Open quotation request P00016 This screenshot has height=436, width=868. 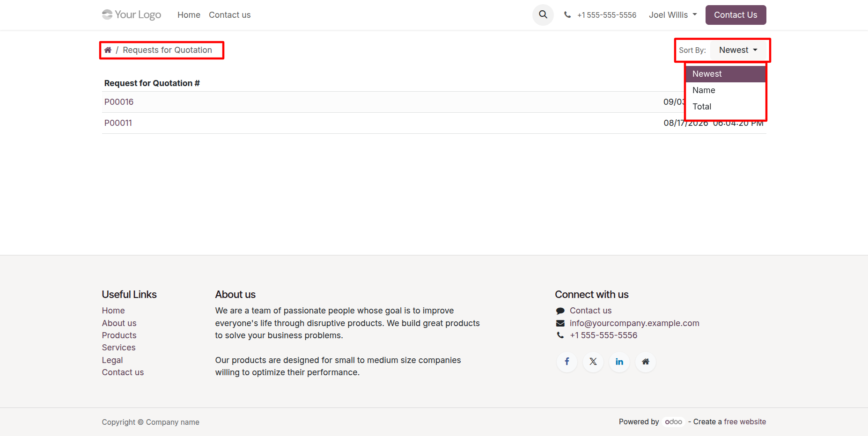119,102
